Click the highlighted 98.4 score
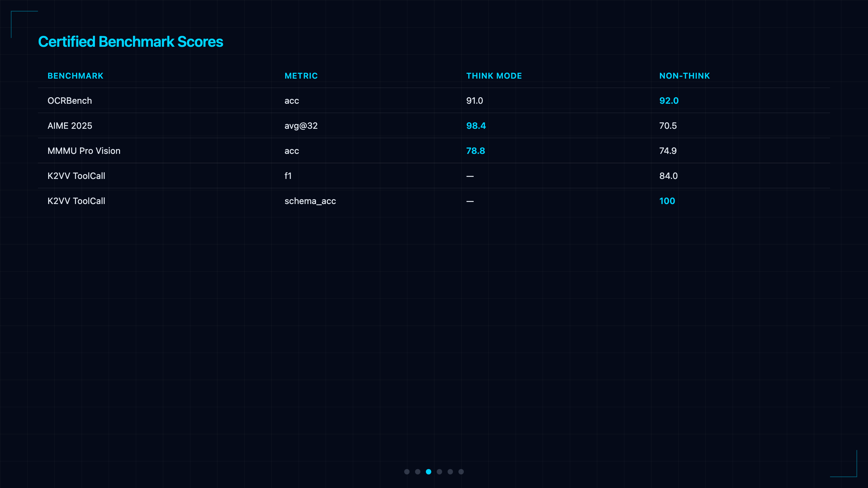868x488 pixels. (x=476, y=126)
